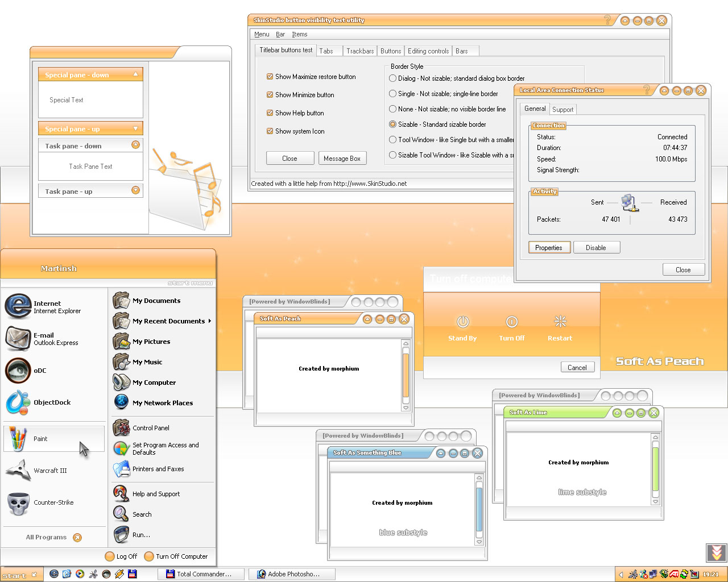
Task: Open Set Program Access and Defaults
Action: coord(163,448)
